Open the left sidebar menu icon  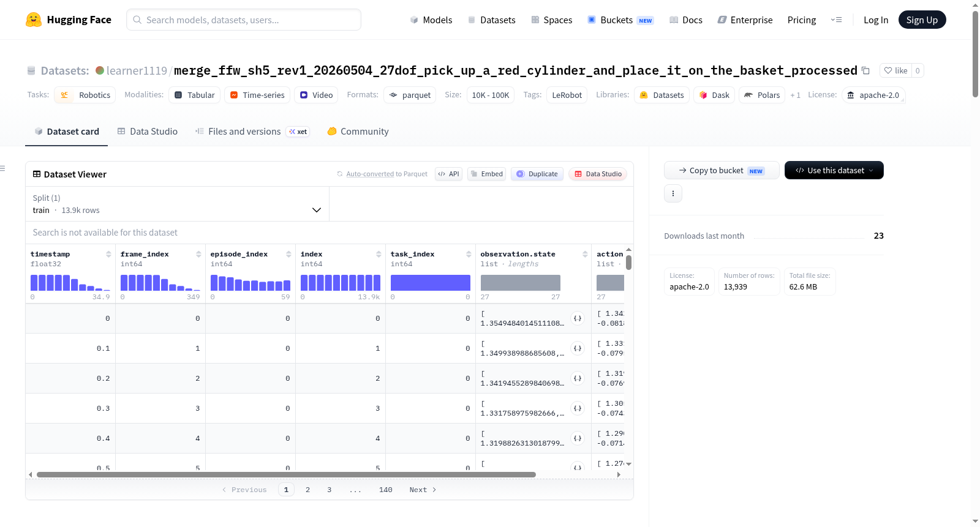tap(2, 168)
